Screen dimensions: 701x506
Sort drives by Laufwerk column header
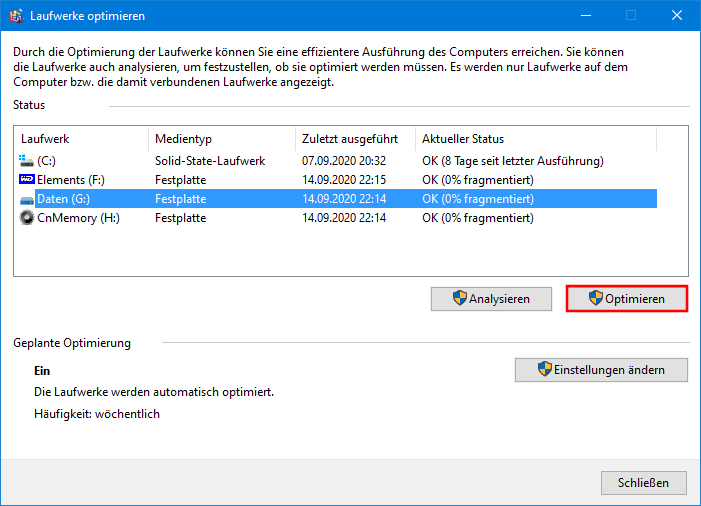82,139
